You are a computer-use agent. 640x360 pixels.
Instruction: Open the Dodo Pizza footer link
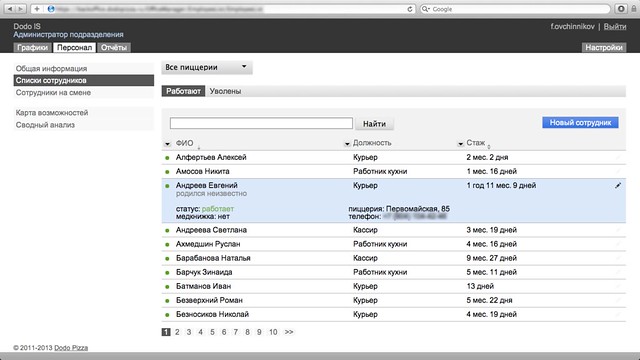point(71,348)
